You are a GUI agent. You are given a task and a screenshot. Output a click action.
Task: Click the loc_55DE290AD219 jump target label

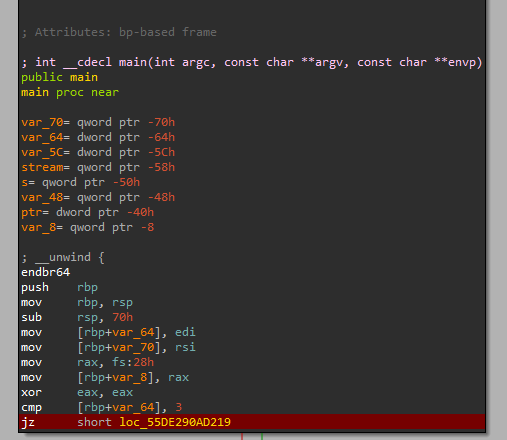175,422
